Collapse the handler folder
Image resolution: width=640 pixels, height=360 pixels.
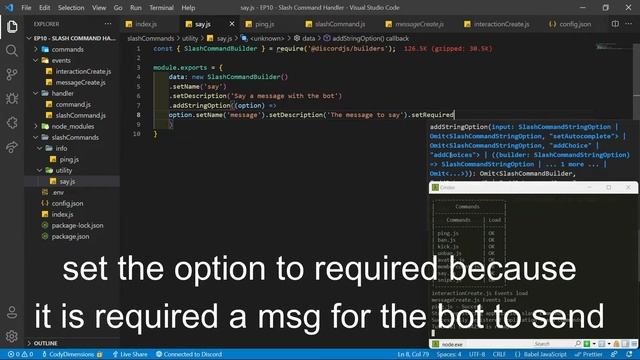pos(36,93)
